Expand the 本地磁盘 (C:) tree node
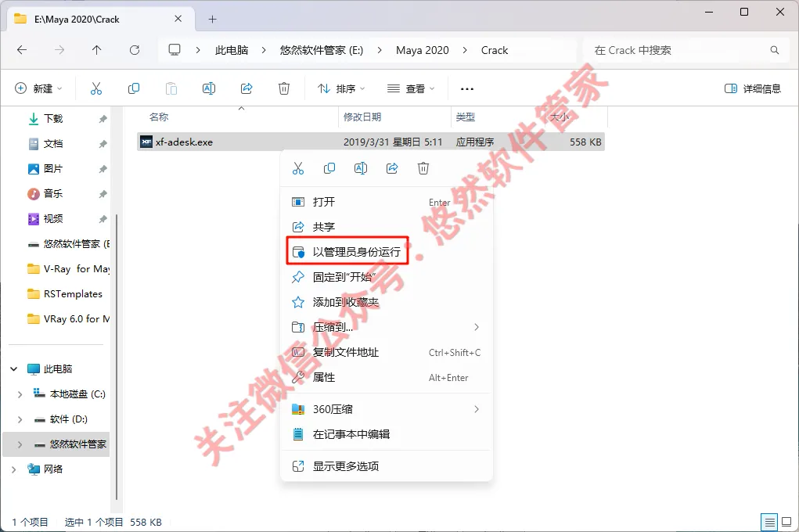799x532 pixels. point(20,394)
